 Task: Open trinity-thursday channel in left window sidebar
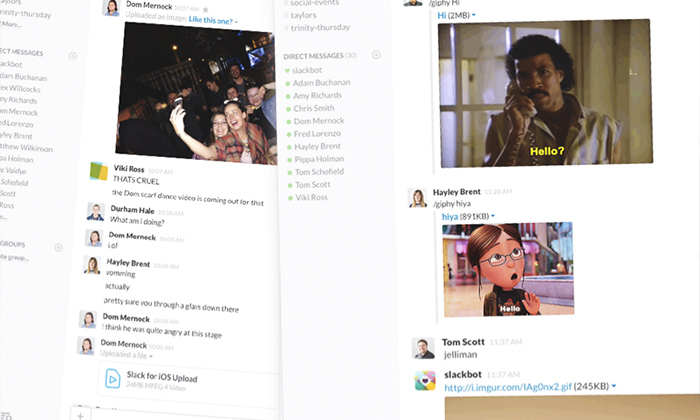point(25,13)
